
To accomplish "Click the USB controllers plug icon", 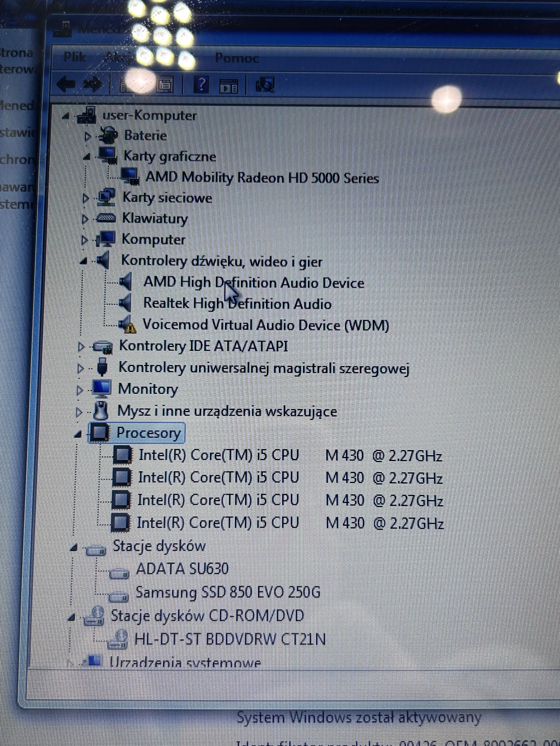I will 102,367.
